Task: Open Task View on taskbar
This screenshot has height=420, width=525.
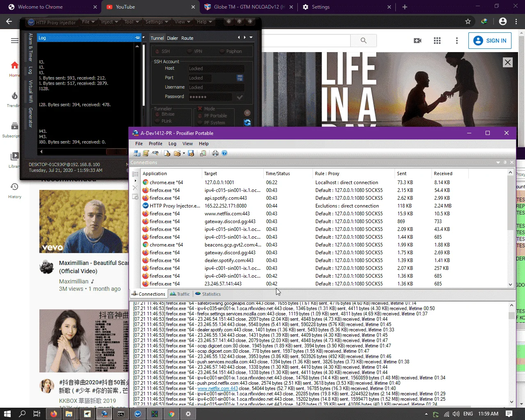Action: pos(37,414)
